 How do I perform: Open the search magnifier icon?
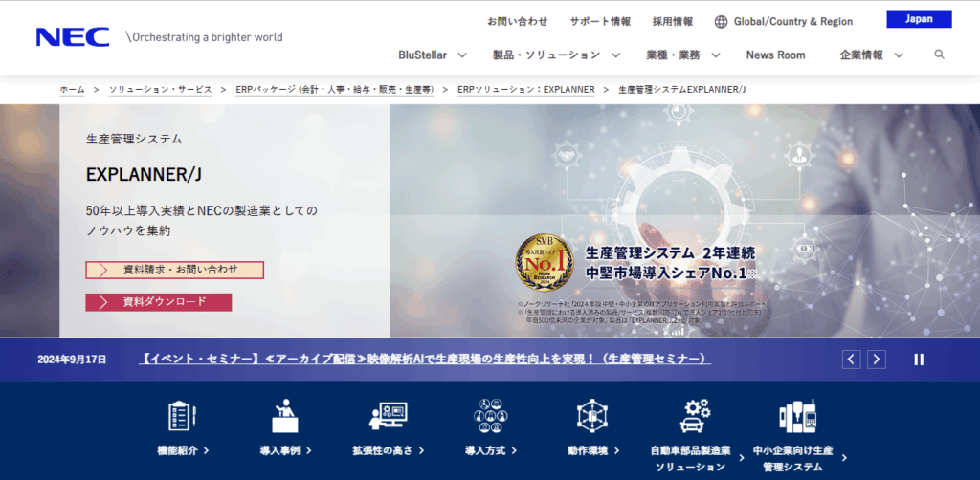tap(939, 55)
